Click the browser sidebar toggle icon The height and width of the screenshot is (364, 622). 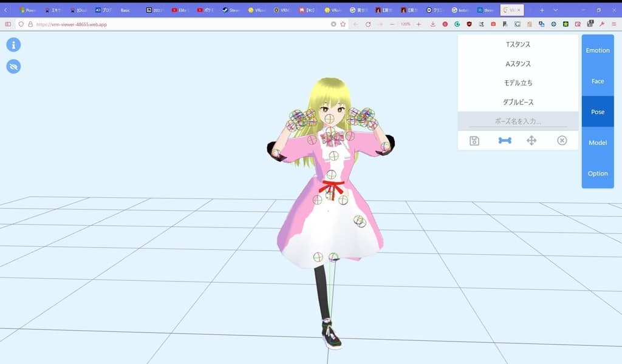[x=8, y=24]
